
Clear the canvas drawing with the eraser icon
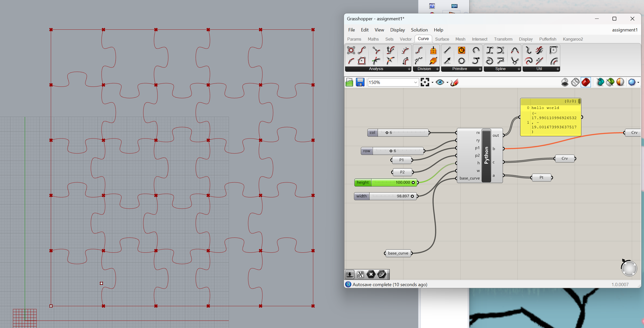454,82
